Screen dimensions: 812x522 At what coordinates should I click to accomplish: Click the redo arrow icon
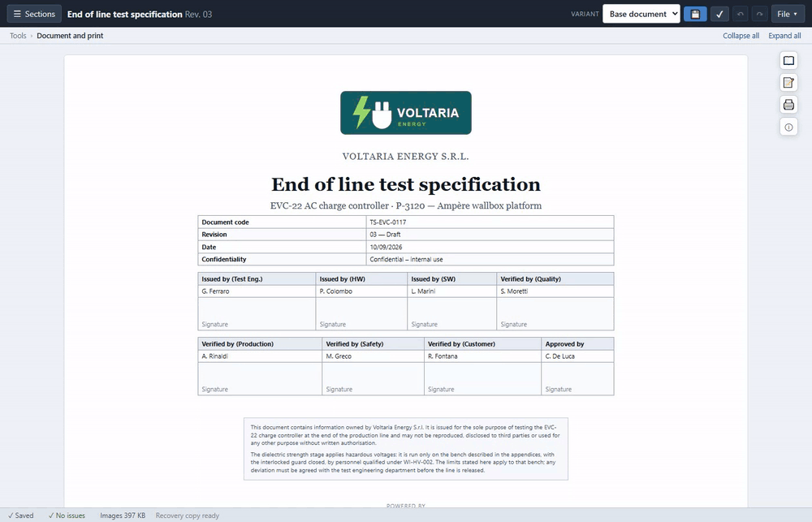point(759,14)
